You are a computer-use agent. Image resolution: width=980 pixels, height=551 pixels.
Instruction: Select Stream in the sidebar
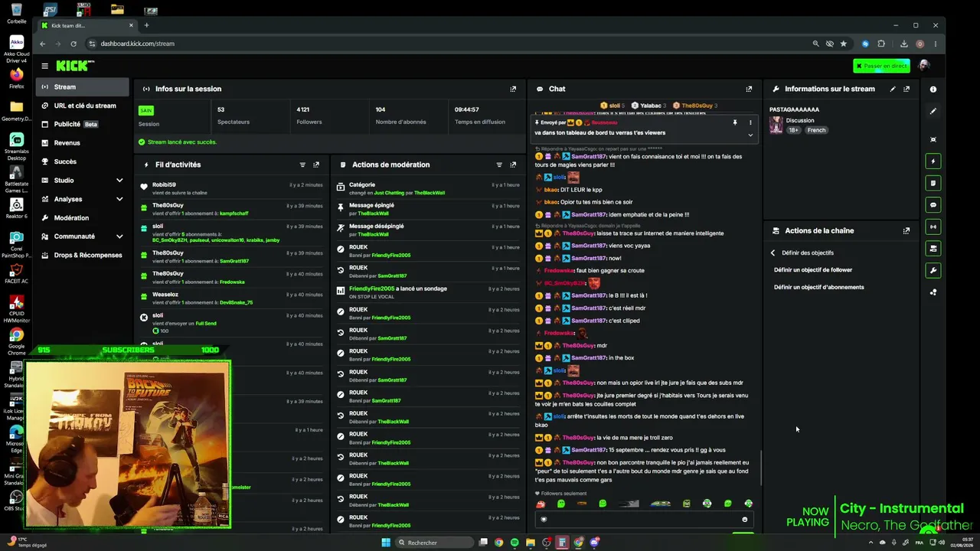[83, 87]
